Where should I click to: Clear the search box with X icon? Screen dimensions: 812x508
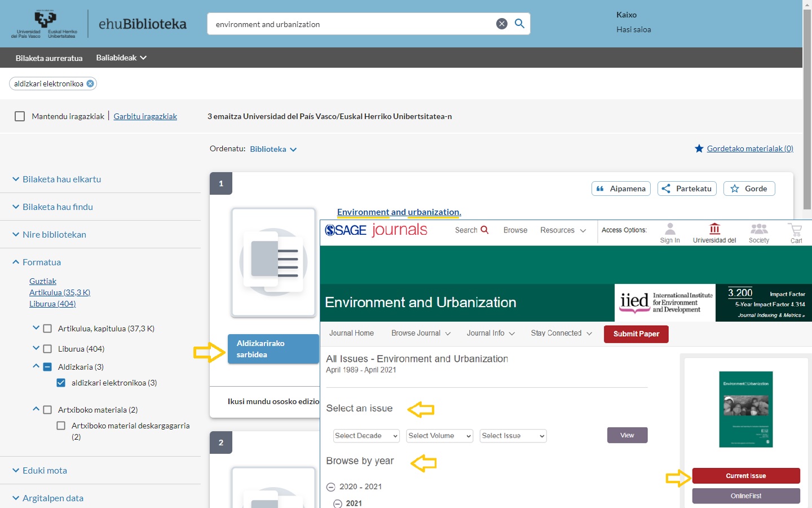point(501,24)
